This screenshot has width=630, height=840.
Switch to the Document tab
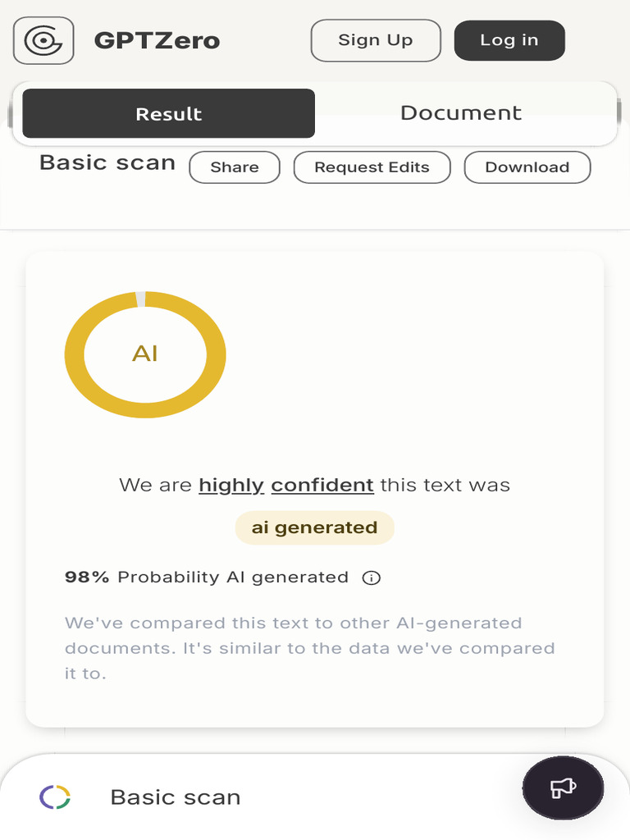[x=460, y=113]
